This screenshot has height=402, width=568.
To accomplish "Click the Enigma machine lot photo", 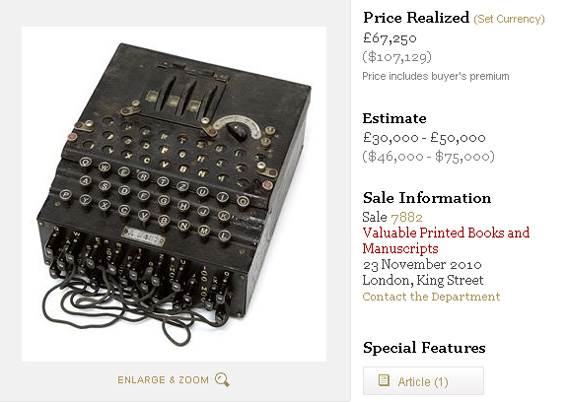I will click(174, 194).
